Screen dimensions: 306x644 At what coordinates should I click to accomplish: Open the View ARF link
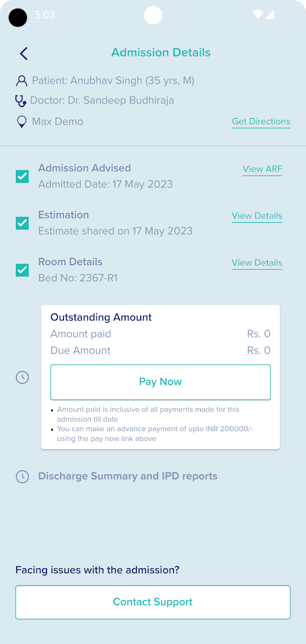tap(262, 169)
